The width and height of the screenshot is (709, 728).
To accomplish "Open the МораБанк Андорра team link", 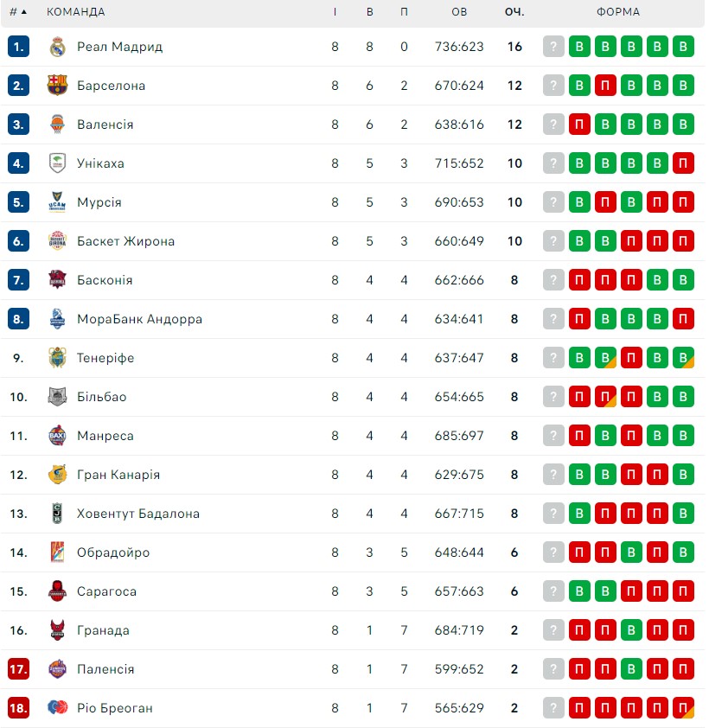I will coord(139,319).
